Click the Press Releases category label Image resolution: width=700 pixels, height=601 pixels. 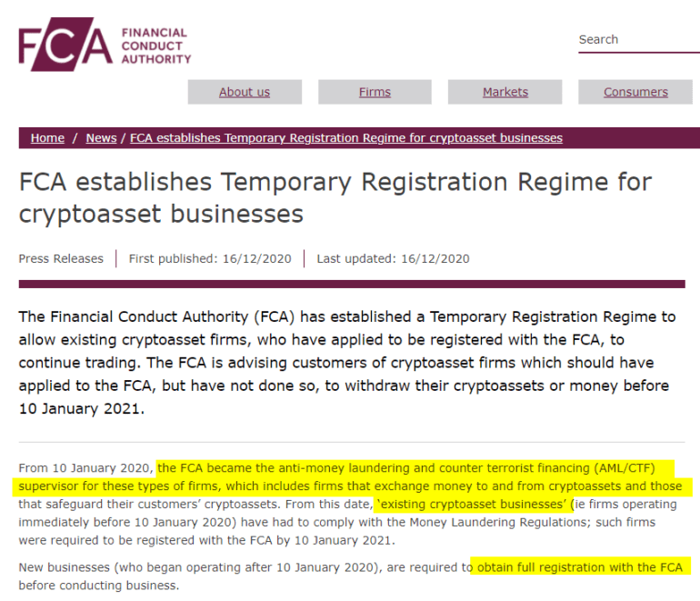click(61, 258)
